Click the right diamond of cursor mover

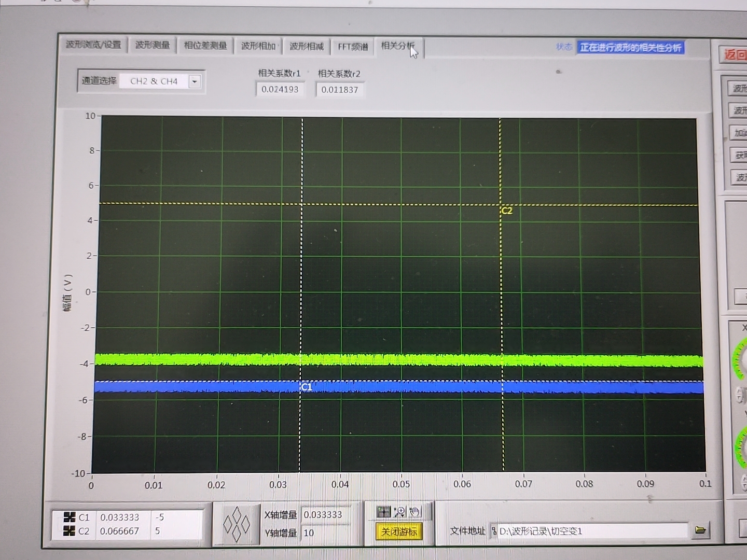point(245,525)
